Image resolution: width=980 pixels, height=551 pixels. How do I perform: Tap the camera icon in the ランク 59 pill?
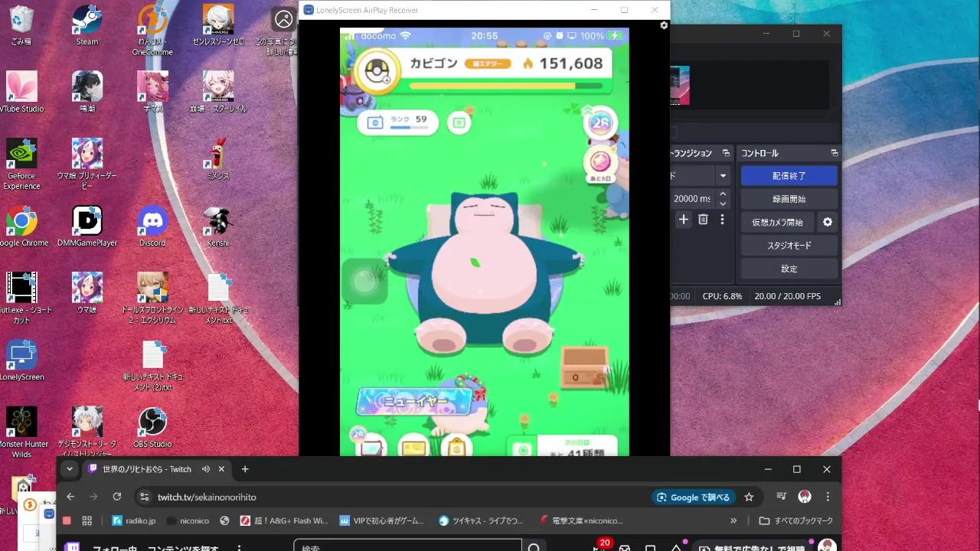375,122
